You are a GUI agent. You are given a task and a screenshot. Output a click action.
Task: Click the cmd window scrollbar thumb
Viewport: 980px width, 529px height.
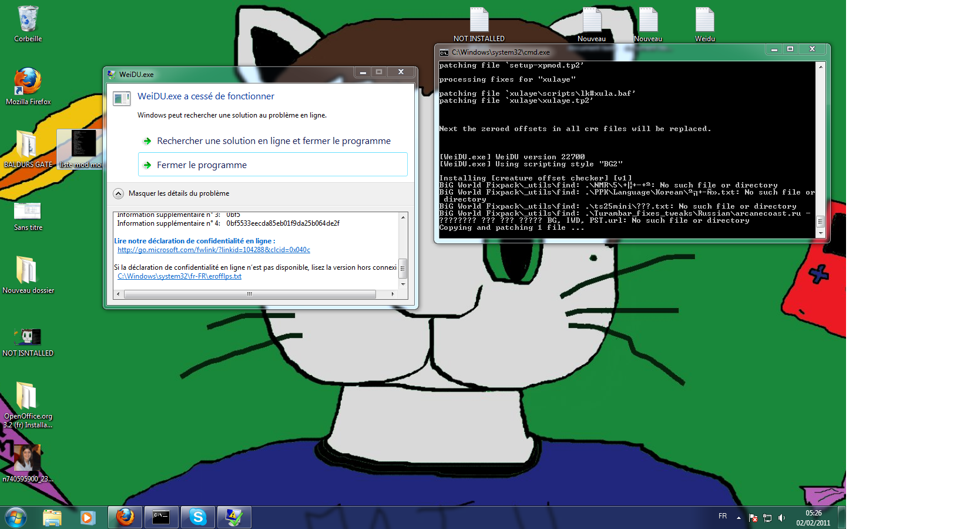point(821,221)
